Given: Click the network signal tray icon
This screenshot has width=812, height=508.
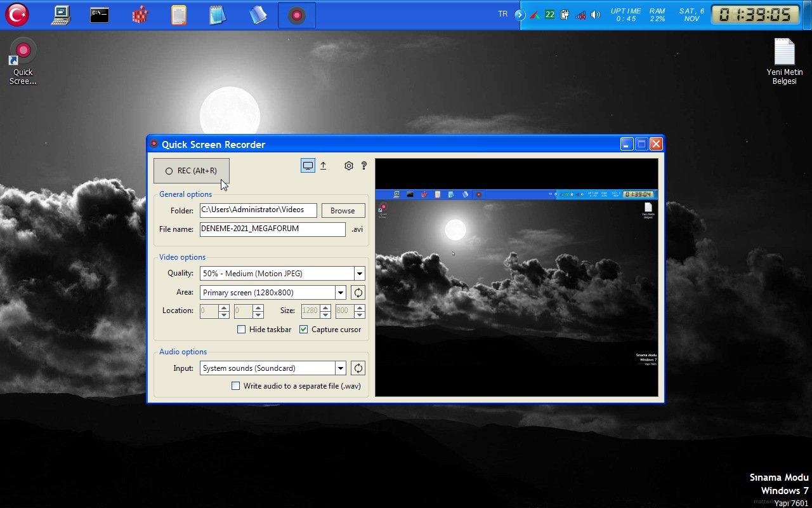Looking at the screenshot, I should coord(580,15).
